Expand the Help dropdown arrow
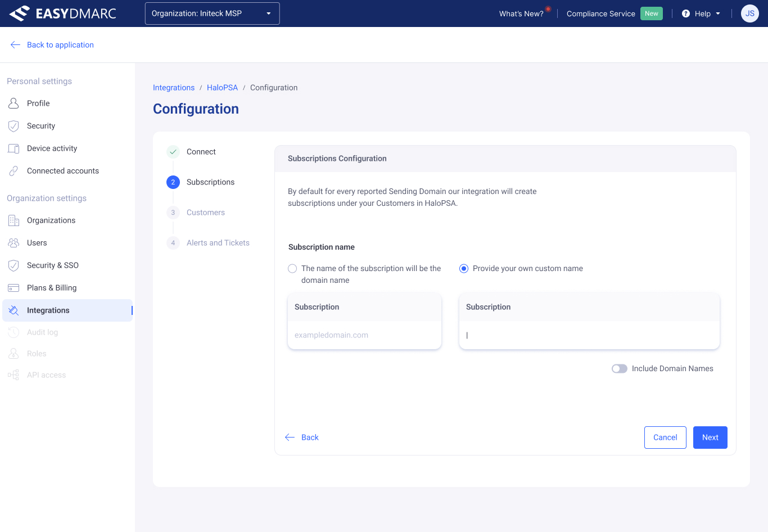 [718, 13]
